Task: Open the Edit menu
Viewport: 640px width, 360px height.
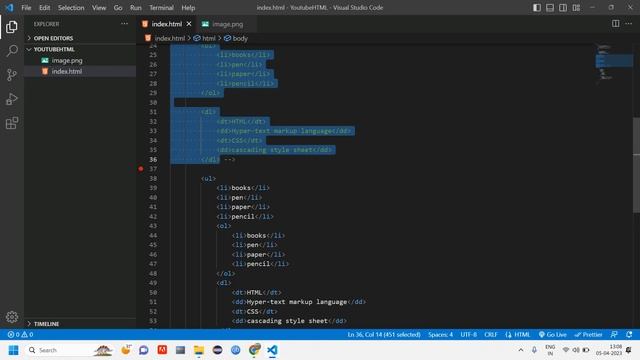Action: pyautogui.click(x=44, y=8)
